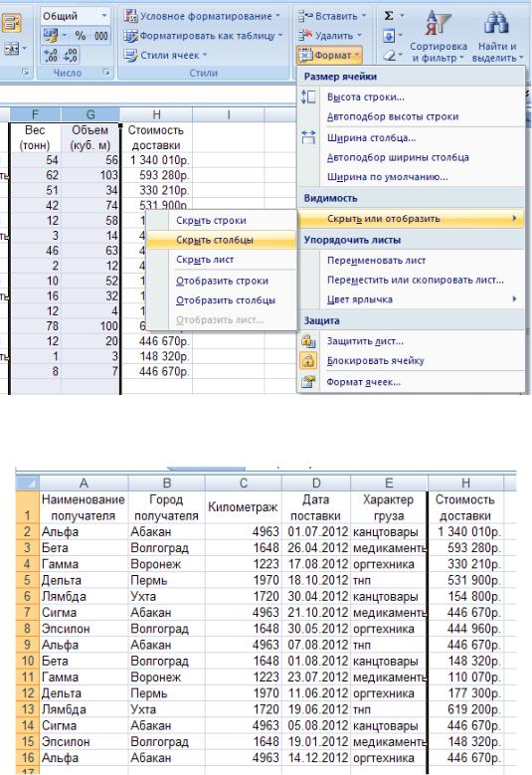Click cell '619 200р.' in lower sheet
The width and height of the screenshot is (532, 775).
465,709
